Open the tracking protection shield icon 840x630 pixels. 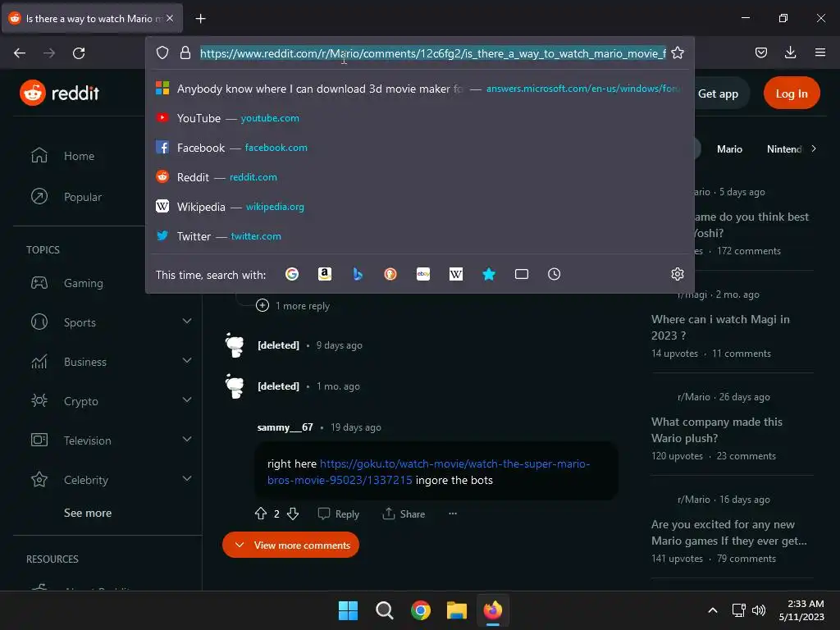click(162, 53)
